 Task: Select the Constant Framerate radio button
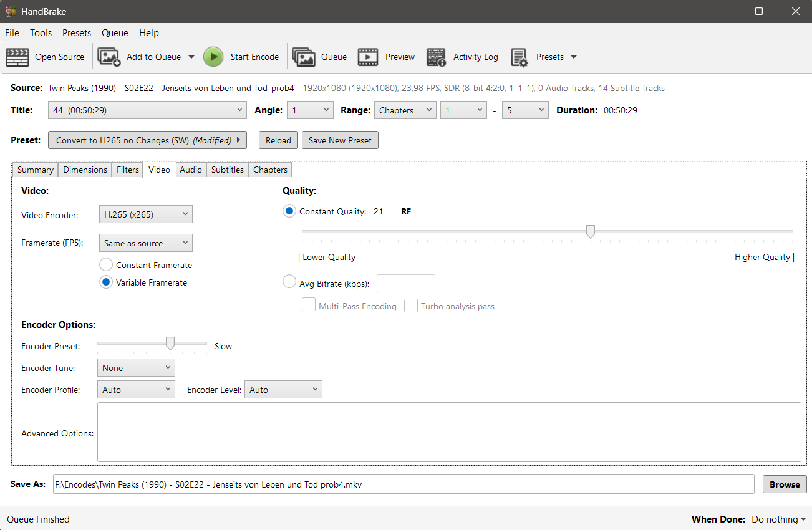(106, 265)
